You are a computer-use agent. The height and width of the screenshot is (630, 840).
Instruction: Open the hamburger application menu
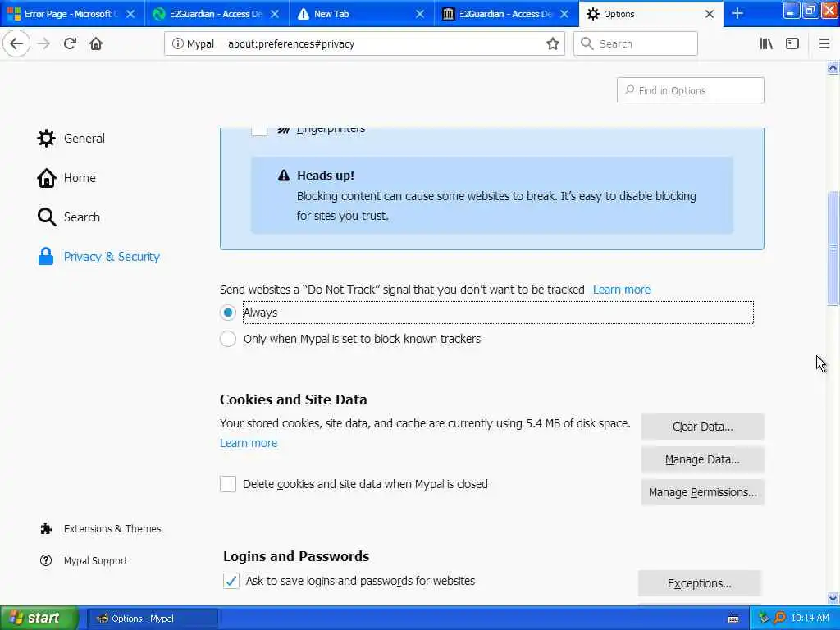824,44
